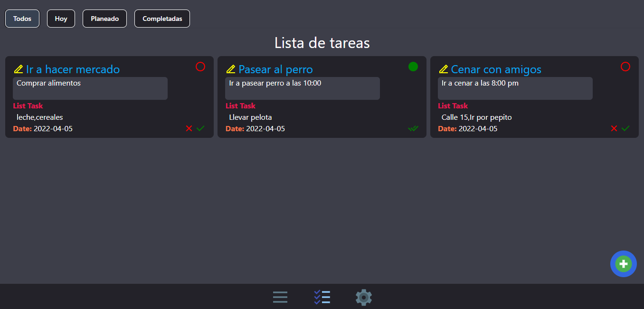
Task: Click the 'Comprar alimentos' description box
Action: point(90,88)
